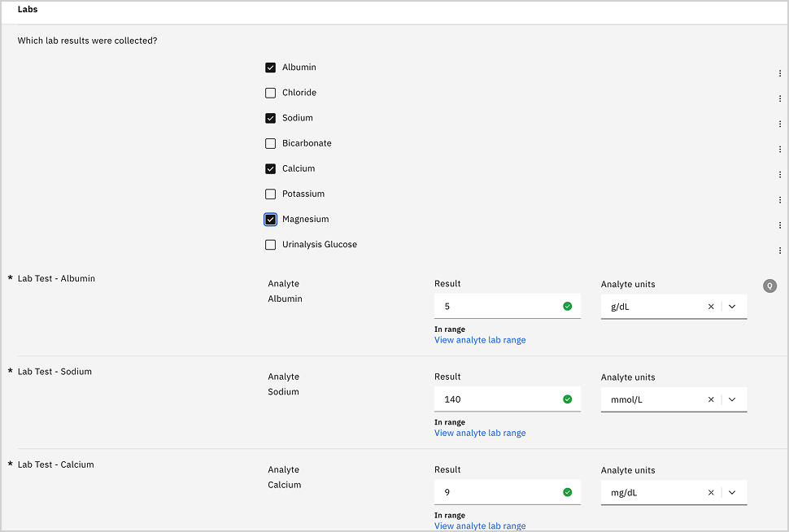789x532 pixels.
Task: Clear the mg/dL units for Calcium
Action: tap(711, 492)
